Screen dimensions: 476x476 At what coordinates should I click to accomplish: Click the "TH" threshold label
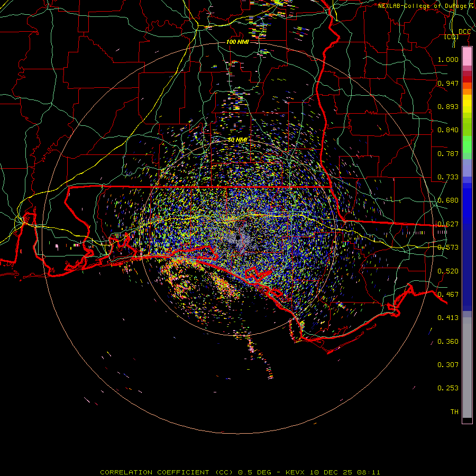[454, 412]
